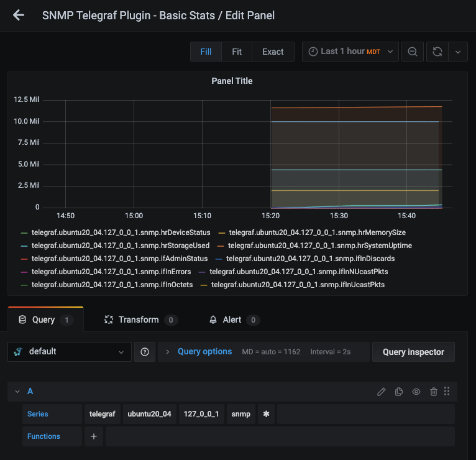Toggle the ifInErrors legend series
The width and height of the screenshot is (476, 460).
111,272
